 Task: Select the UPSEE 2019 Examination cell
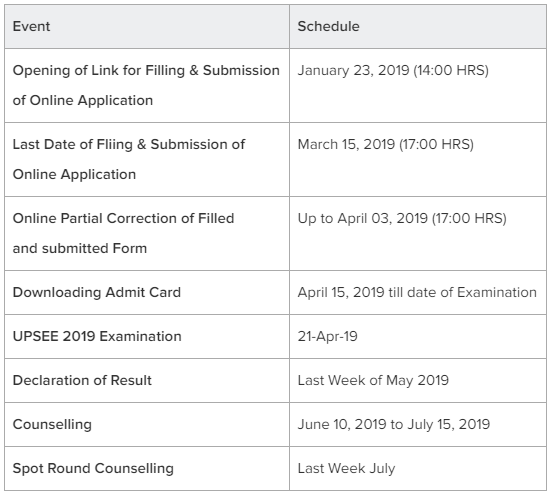(147, 336)
